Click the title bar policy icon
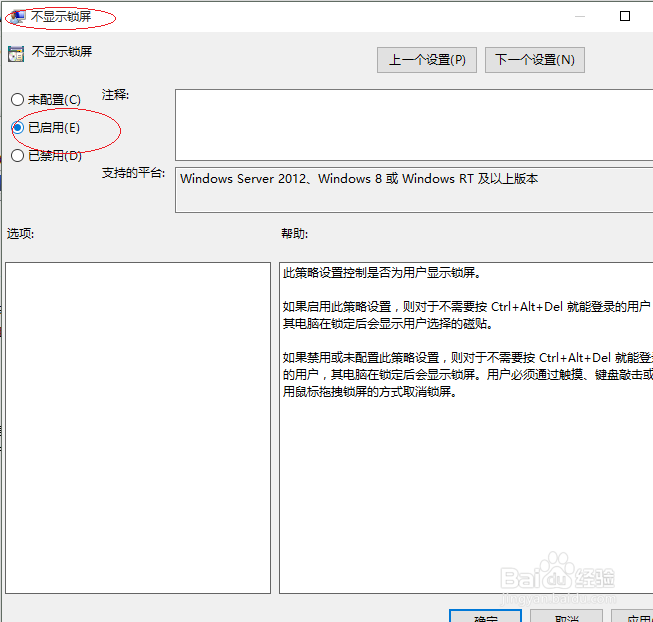The width and height of the screenshot is (653, 622). pos(17,17)
